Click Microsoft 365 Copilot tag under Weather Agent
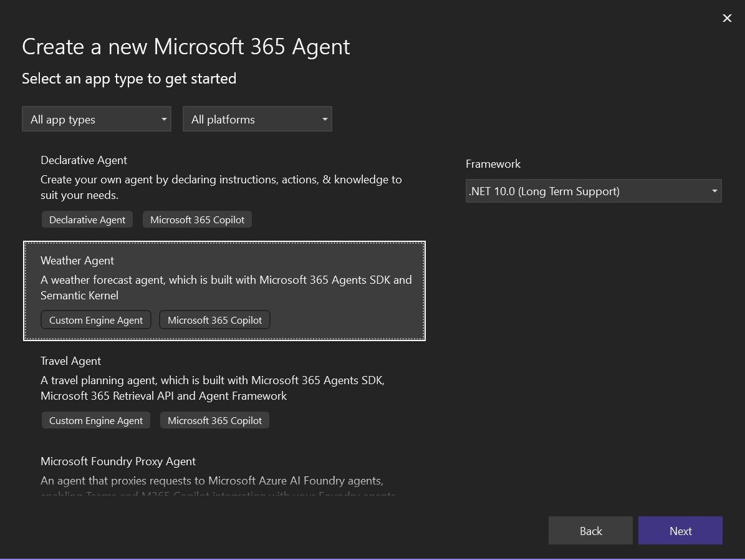Viewport: 745px width, 560px height. (x=214, y=320)
